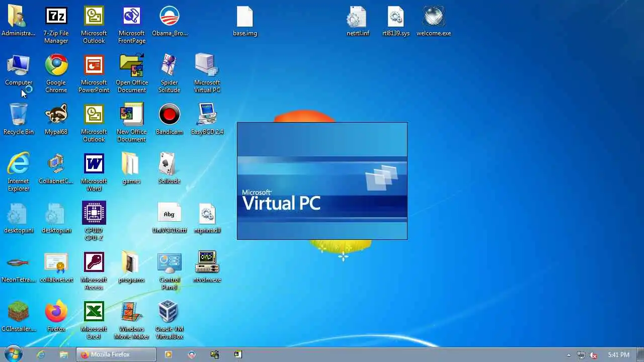The image size is (644, 362).
Task: Select the Windows Movie Maker icon
Action: pyautogui.click(x=132, y=320)
